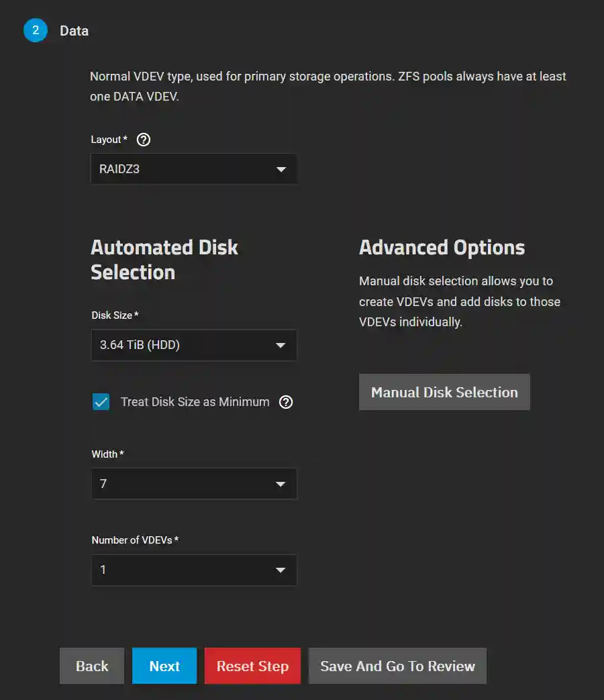The height and width of the screenshot is (700, 604).
Task: Click inside the Width input field
Action: (x=168, y=484)
